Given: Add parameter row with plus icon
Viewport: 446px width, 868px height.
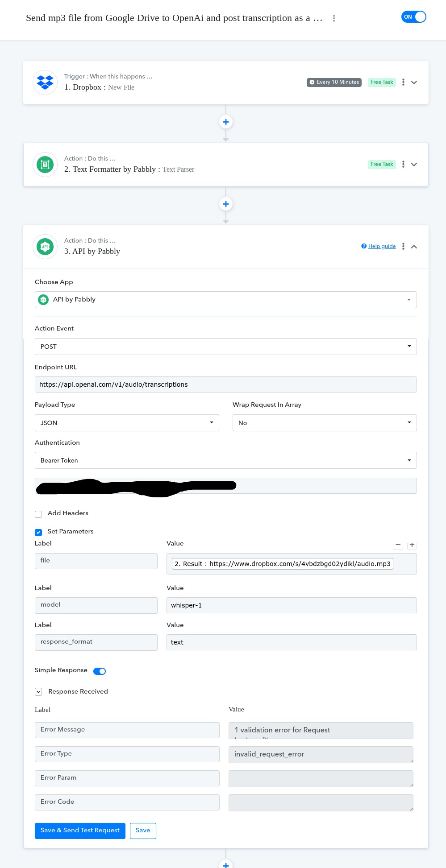Looking at the screenshot, I should tap(412, 545).
